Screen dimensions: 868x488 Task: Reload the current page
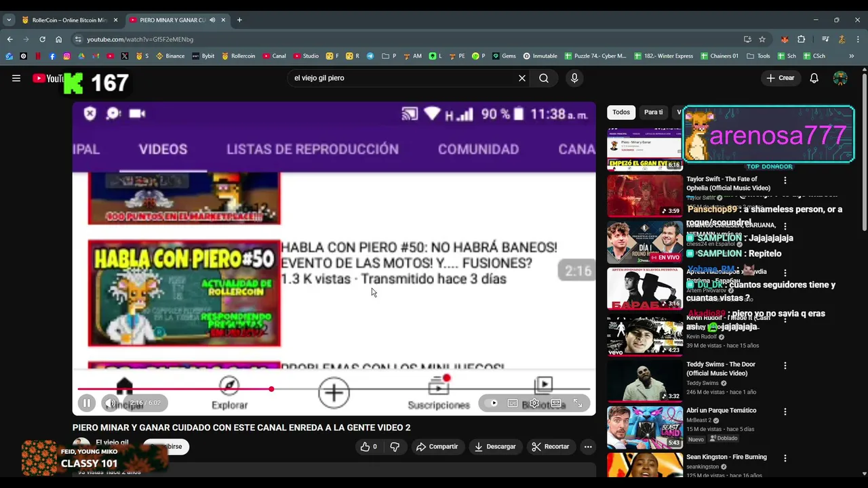[42, 39]
